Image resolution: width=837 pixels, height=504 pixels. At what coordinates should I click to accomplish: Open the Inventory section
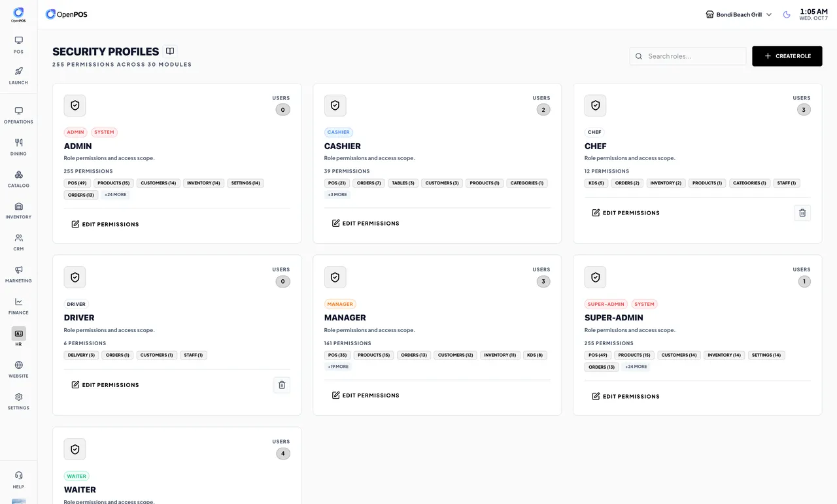(x=18, y=210)
